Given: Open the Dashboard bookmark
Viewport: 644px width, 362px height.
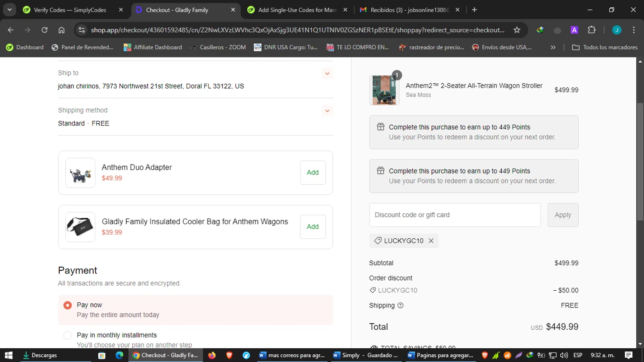Looking at the screenshot, I should [25, 47].
